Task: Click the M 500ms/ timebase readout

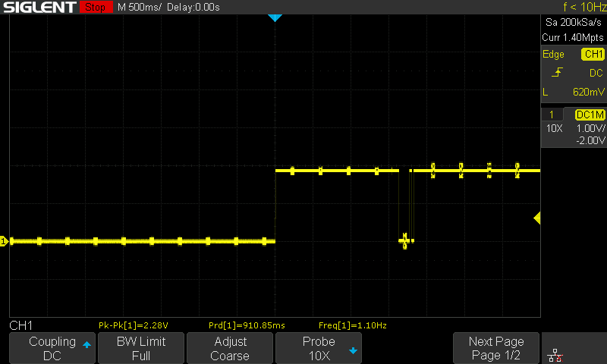Action: 140,7
